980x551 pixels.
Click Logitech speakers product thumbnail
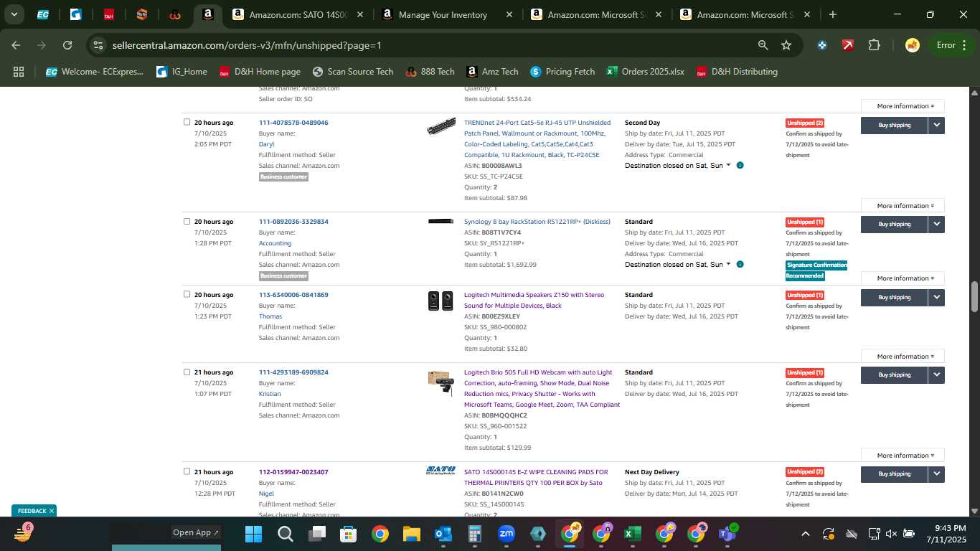click(x=440, y=301)
